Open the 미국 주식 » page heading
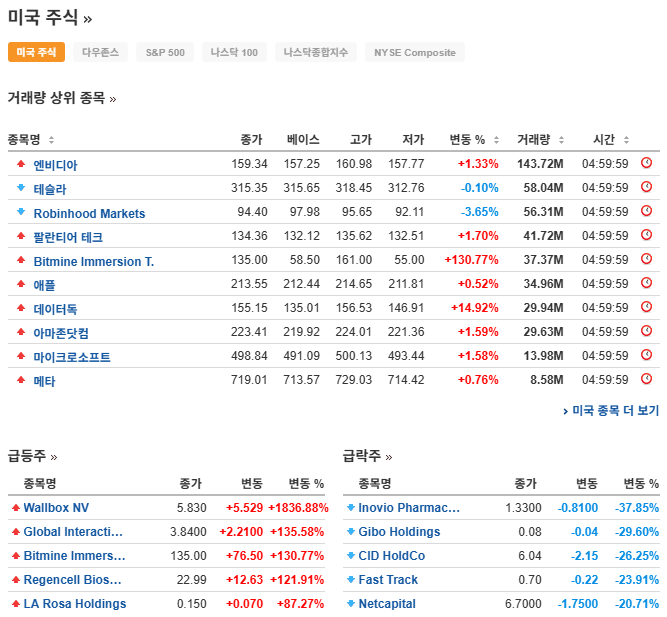This screenshot has height=617, width=667. click(x=50, y=18)
